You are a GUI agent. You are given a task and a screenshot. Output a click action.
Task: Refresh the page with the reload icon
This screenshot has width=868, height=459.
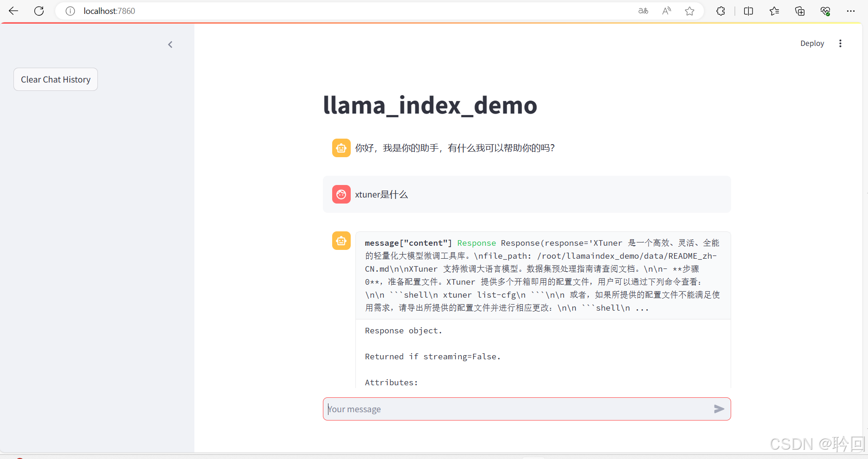coord(39,11)
